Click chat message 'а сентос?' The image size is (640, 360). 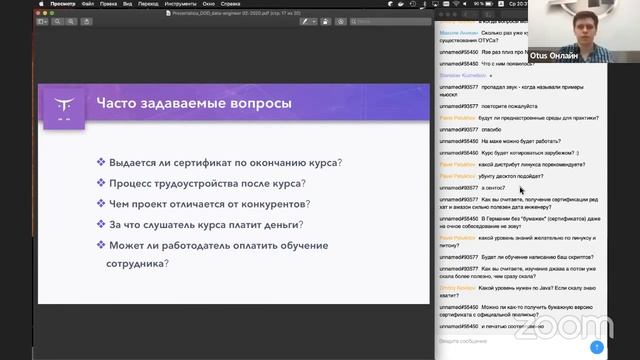pos(493,188)
